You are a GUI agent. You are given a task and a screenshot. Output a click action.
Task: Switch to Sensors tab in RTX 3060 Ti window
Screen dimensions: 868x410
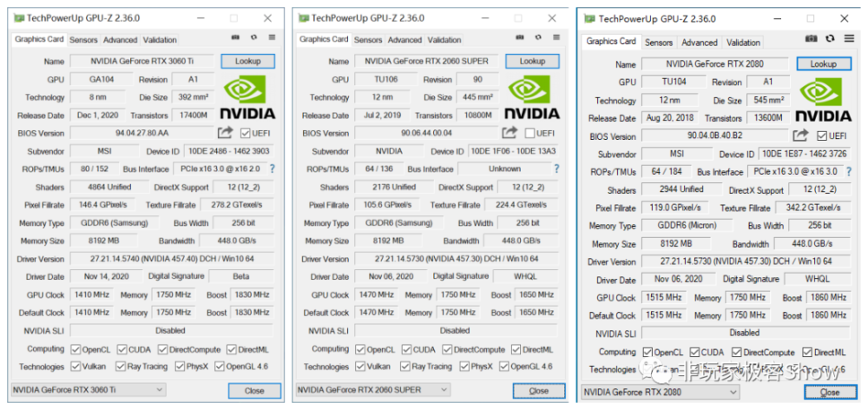pos(83,40)
